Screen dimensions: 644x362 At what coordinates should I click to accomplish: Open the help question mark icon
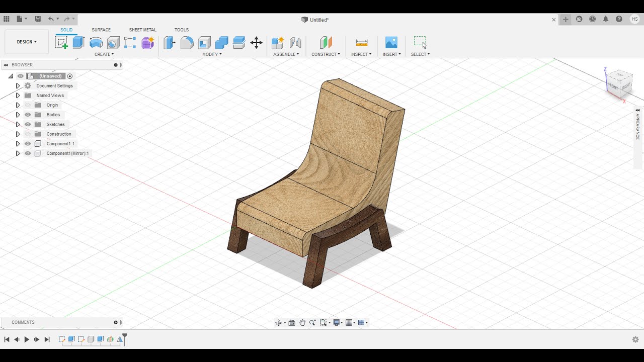[x=619, y=19]
